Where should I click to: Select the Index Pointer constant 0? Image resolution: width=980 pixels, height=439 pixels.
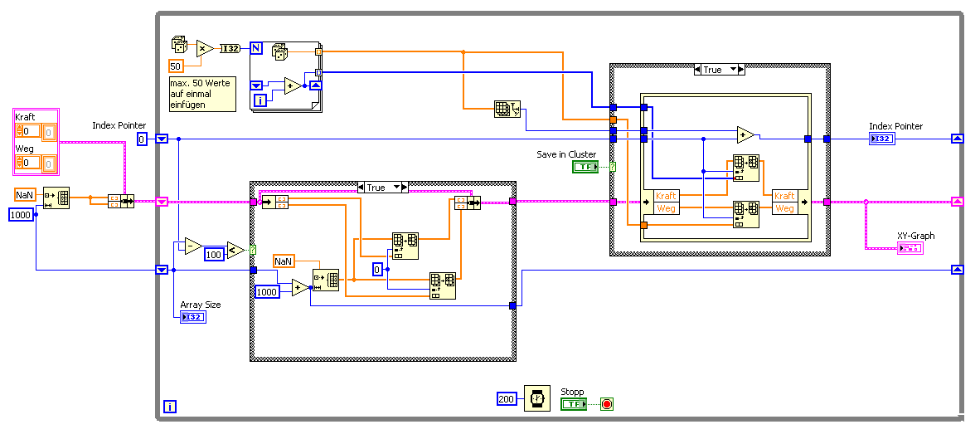(x=143, y=139)
